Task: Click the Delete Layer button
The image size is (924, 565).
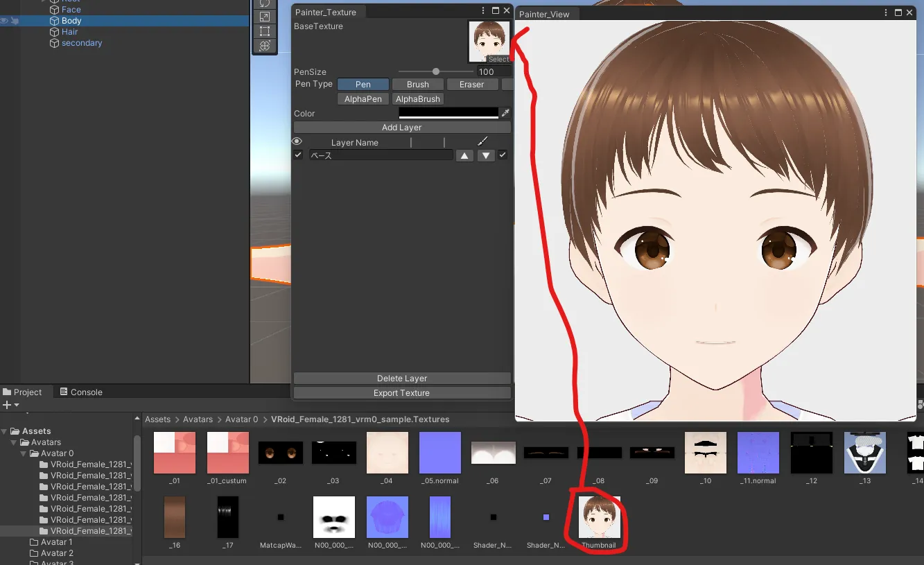Action: coord(402,379)
